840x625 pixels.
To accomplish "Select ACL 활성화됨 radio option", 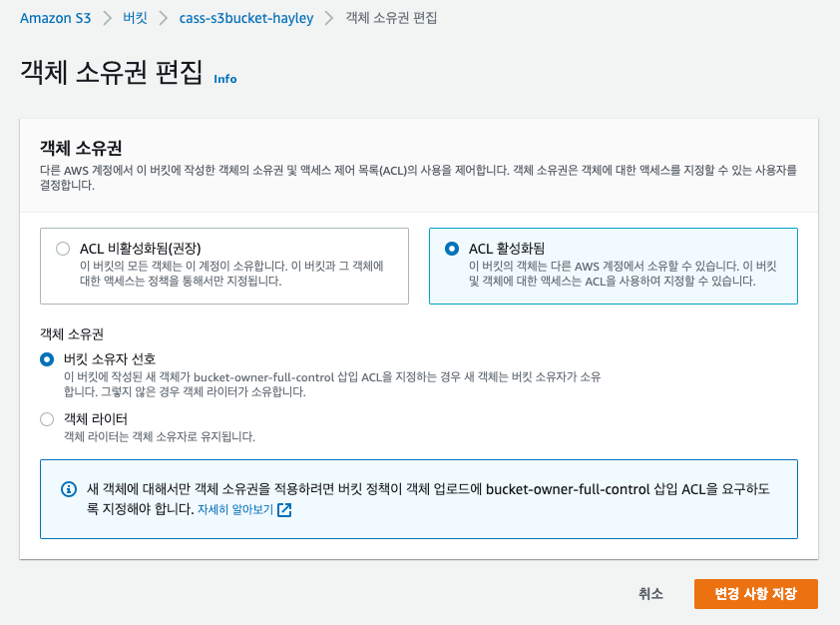I will [x=452, y=249].
